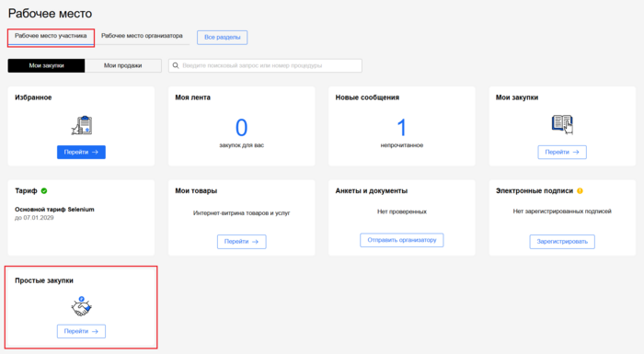Image resolution: width=644 pixels, height=354 pixels.
Task: Click the Рабочее место page title
Action: tap(50, 14)
